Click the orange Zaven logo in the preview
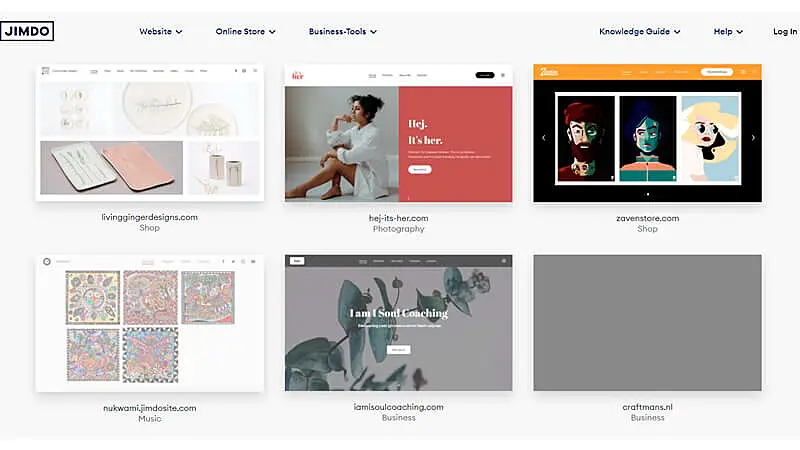The image size is (800, 450). tap(549, 72)
